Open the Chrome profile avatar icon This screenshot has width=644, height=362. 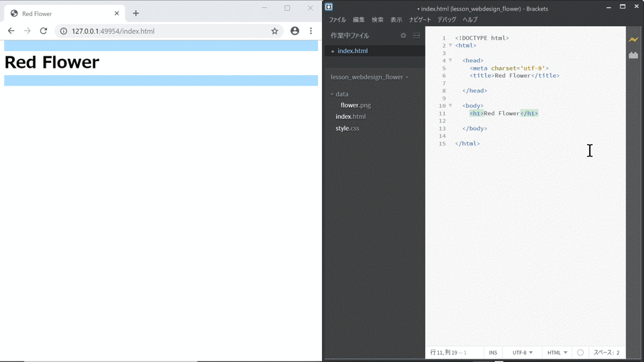pyautogui.click(x=295, y=31)
